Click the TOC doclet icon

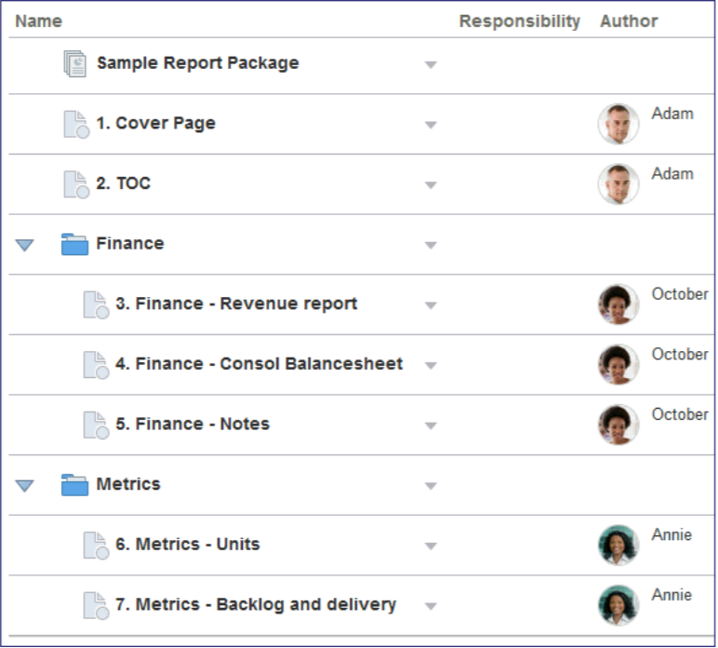pos(76,185)
